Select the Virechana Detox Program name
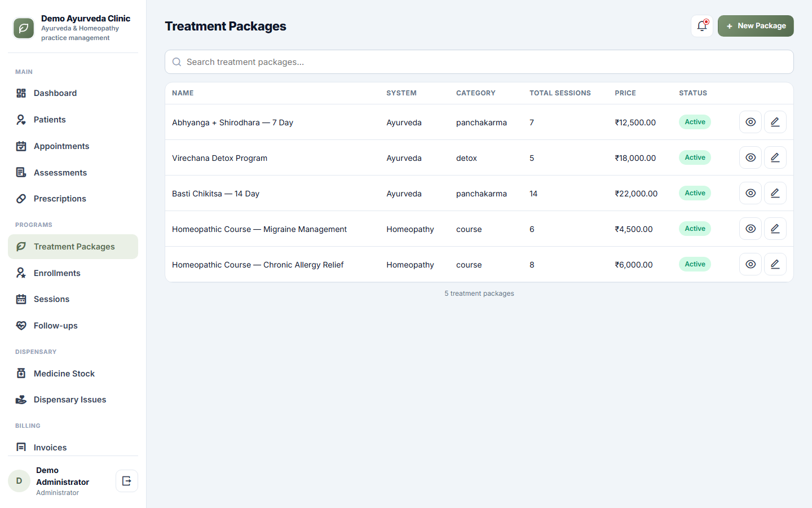This screenshot has width=812, height=508. click(x=219, y=158)
